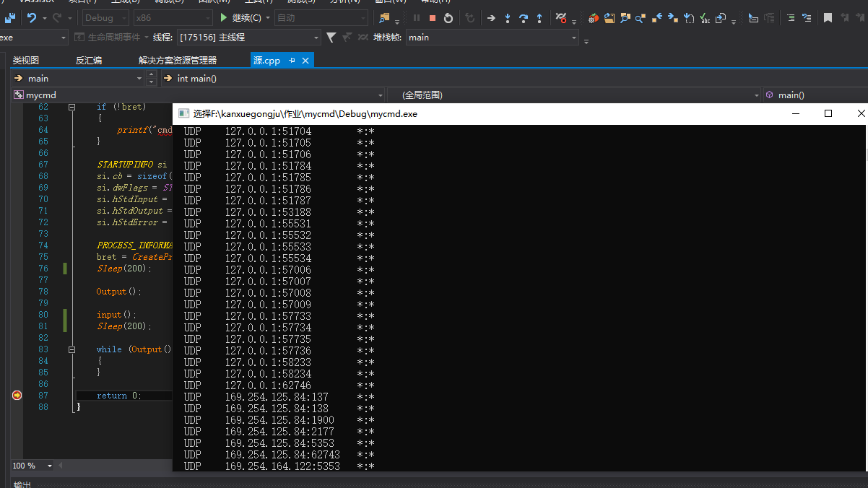Click the VA navigation bar stepper arrows
This screenshot has width=868, height=488.
coord(151,78)
